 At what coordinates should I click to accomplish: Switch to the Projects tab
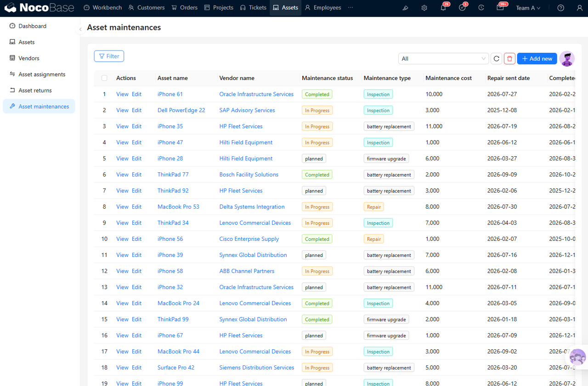219,8
